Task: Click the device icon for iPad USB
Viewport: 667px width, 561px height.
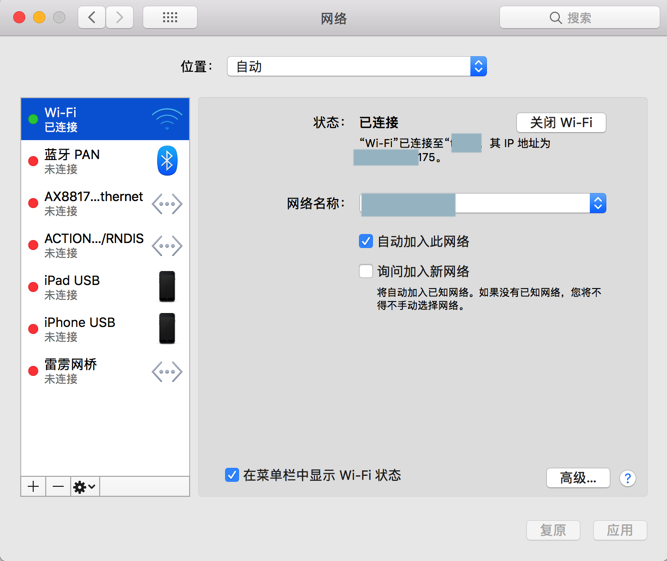Action: coord(167,287)
